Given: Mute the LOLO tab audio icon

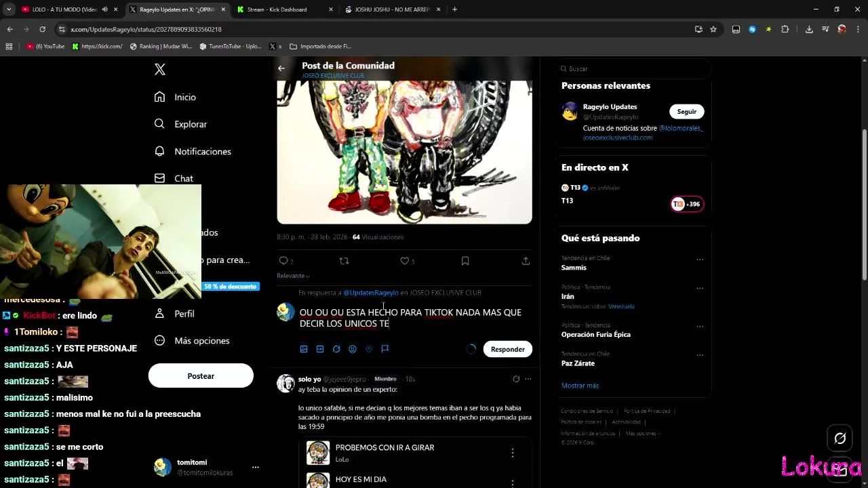Looking at the screenshot, I should 105,9.
